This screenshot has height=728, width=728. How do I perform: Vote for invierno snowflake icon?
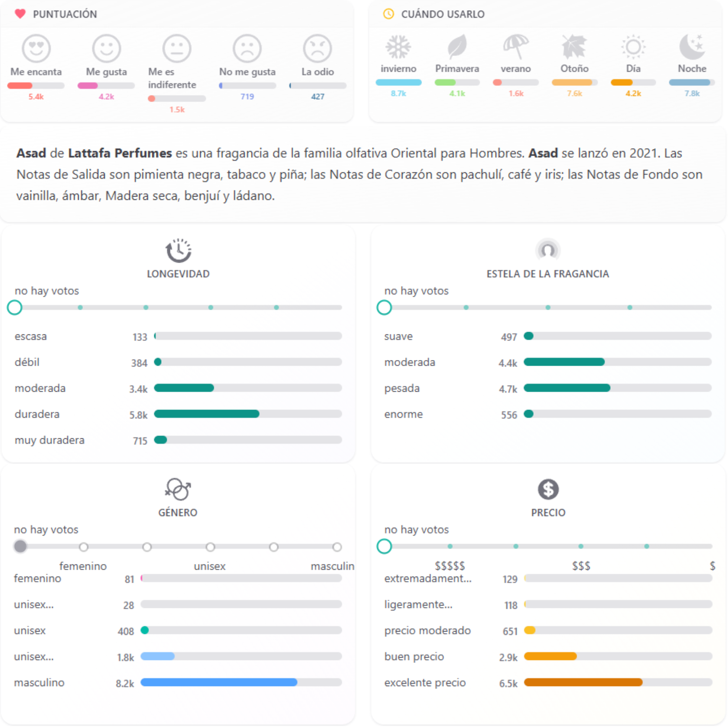pyautogui.click(x=398, y=47)
